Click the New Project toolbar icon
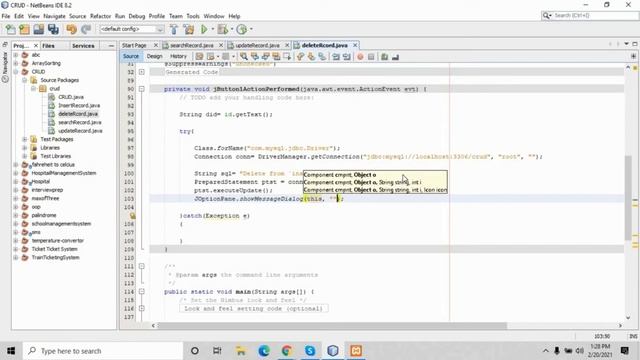The height and width of the screenshot is (360, 640). [x=24, y=29]
